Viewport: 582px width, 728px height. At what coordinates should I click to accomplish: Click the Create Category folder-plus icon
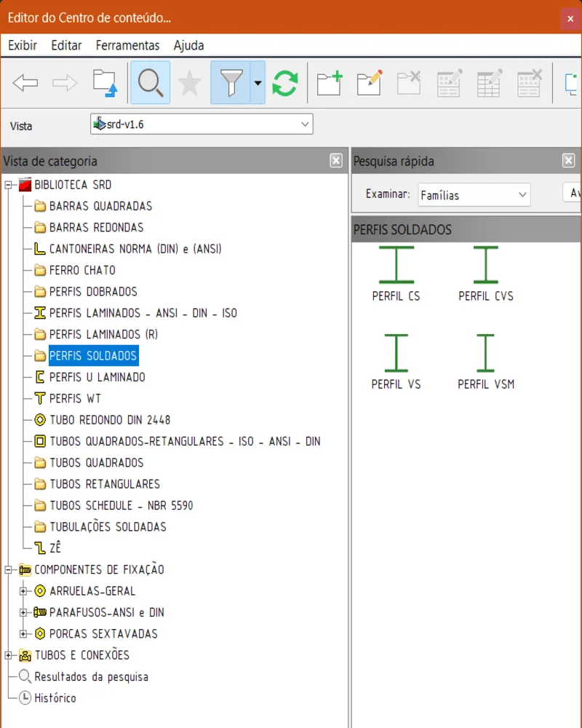[330, 83]
